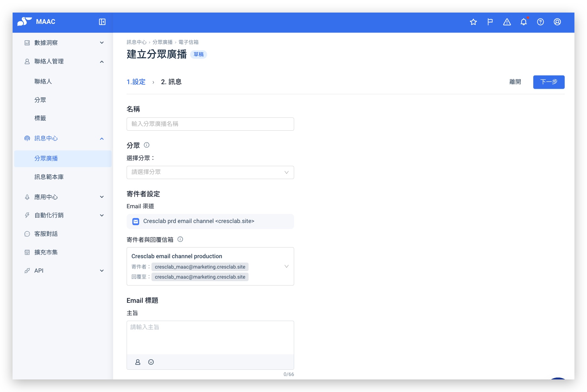The width and height of the screenshot is (587, 392).
Task: Click the 建立分眾廣播 page title
Action: [x=157, y=54]
